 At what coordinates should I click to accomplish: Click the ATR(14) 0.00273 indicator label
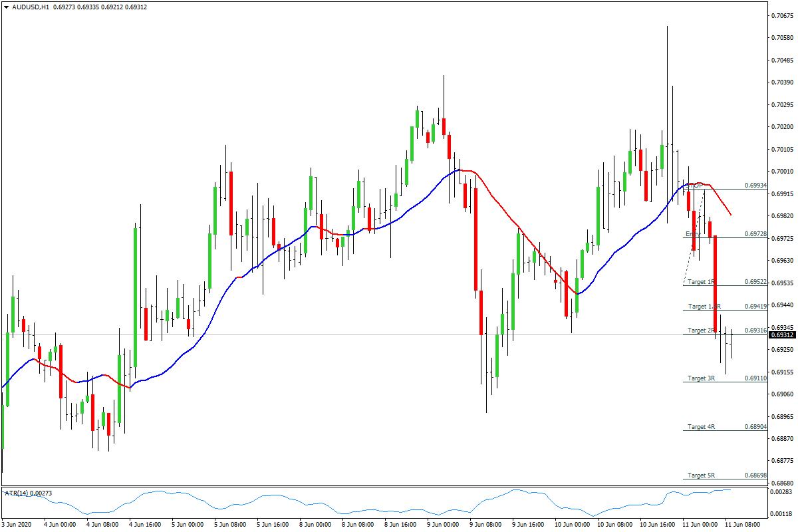[x=28, y=493]
